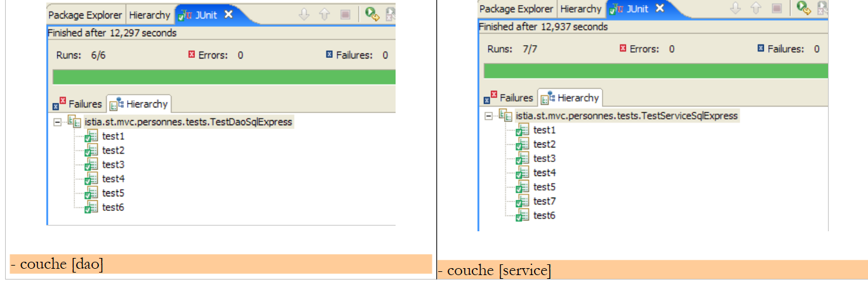Select test1 under TestDaoSqlExpress
The image size is (868, 284).
pyautogui.click(x=113, y=136)
